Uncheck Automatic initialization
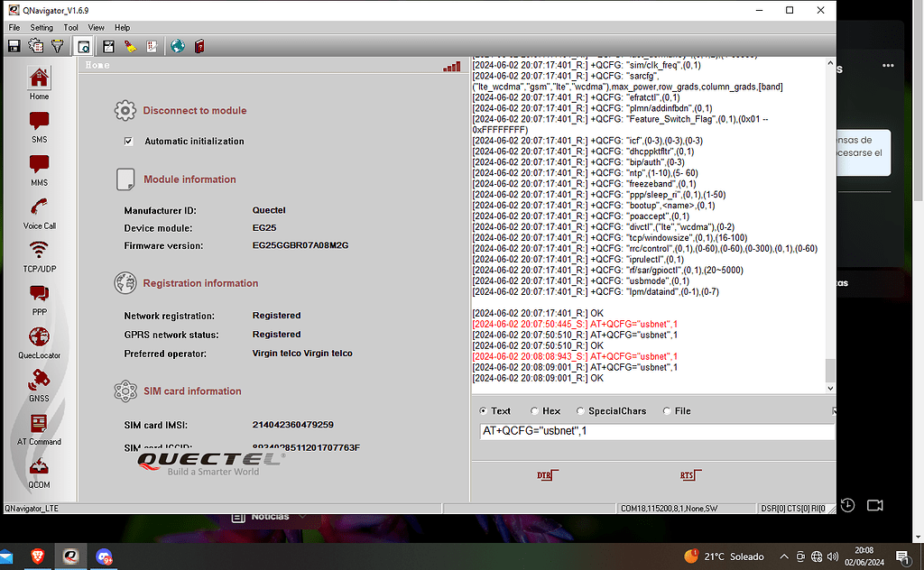Viewport: 924px width, 570px height. tap(127, 141)
